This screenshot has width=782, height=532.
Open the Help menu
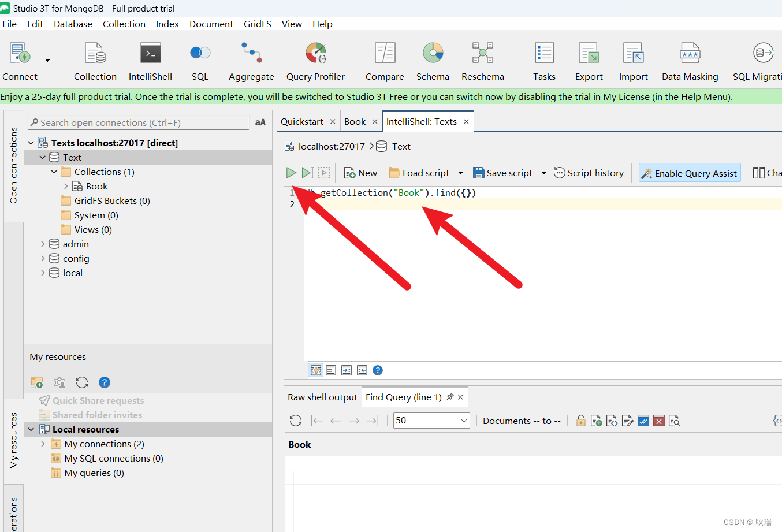pos(322,24)
